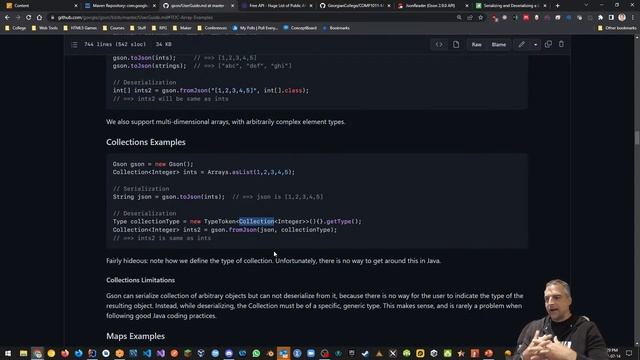Open the My Polls bookmark

point(255,28)
